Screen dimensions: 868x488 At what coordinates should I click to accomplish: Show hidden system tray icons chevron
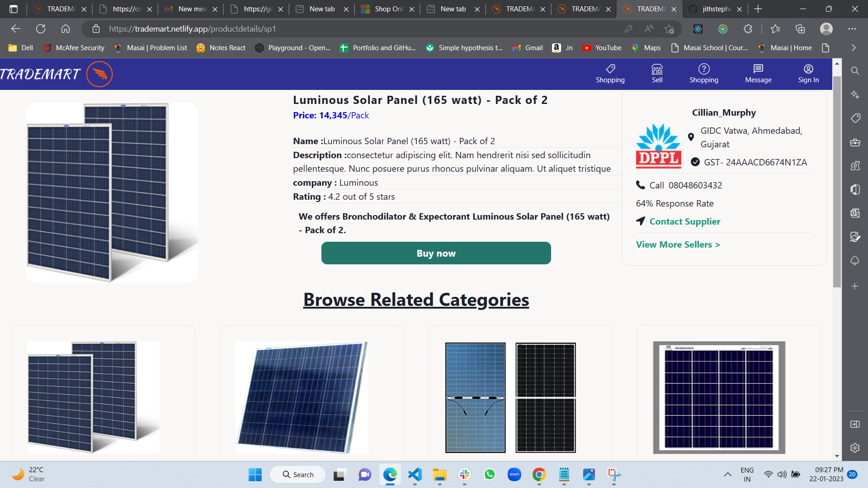click(x=727, y=474)
